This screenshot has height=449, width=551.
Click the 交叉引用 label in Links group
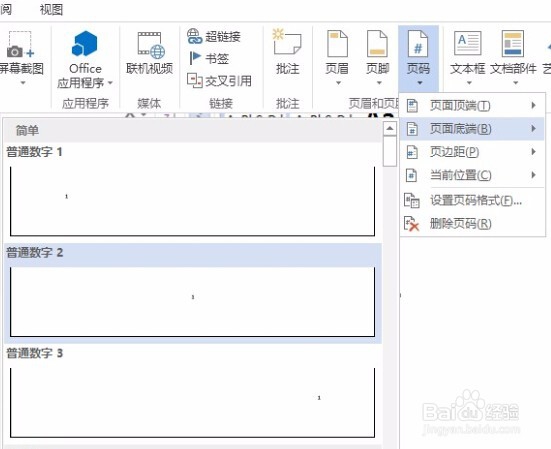click(228, 81)
